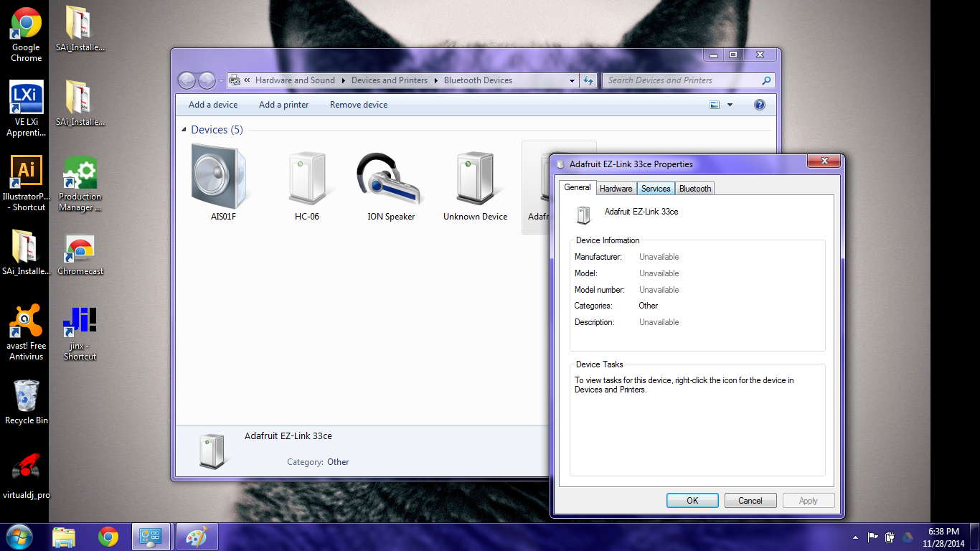Image resolution: width=980 pixels, height=551 pixels.
Task: Open Google Chrome desktop shortcut
Action: tap(26, 35)
